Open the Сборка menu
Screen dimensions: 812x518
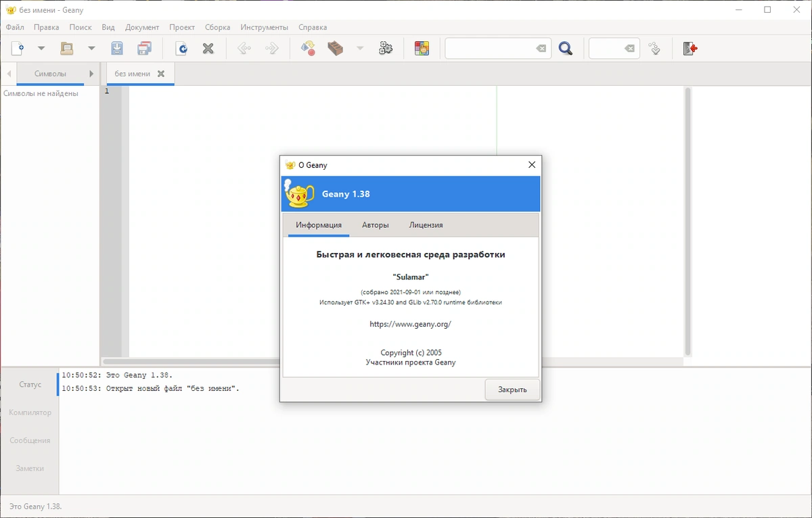(218, 28)
